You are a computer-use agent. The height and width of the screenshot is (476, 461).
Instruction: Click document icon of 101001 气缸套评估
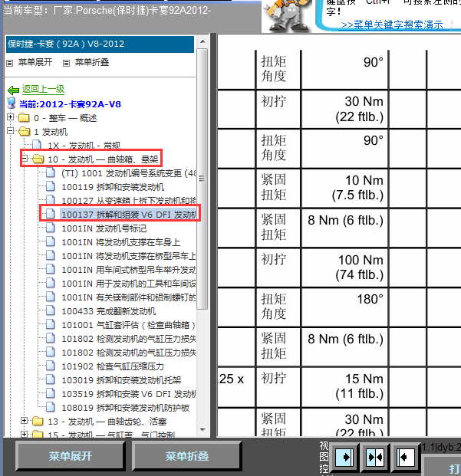(x=51, y=324)
